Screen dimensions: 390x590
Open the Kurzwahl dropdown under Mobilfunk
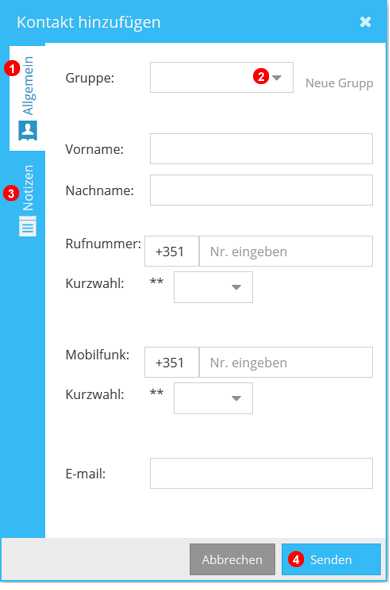(213, 398)
